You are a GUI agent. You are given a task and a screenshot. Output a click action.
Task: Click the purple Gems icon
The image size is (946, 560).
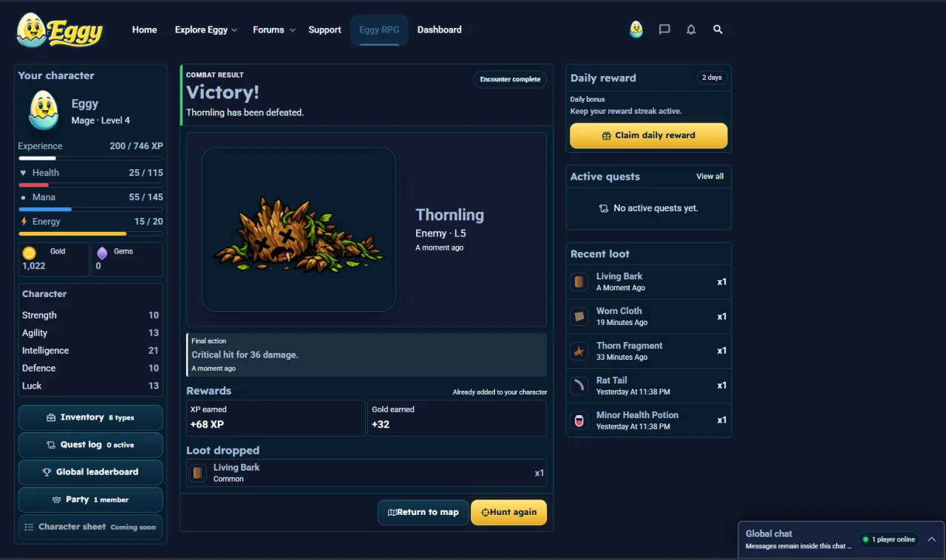pyautogui.click(x=102, y=253)
